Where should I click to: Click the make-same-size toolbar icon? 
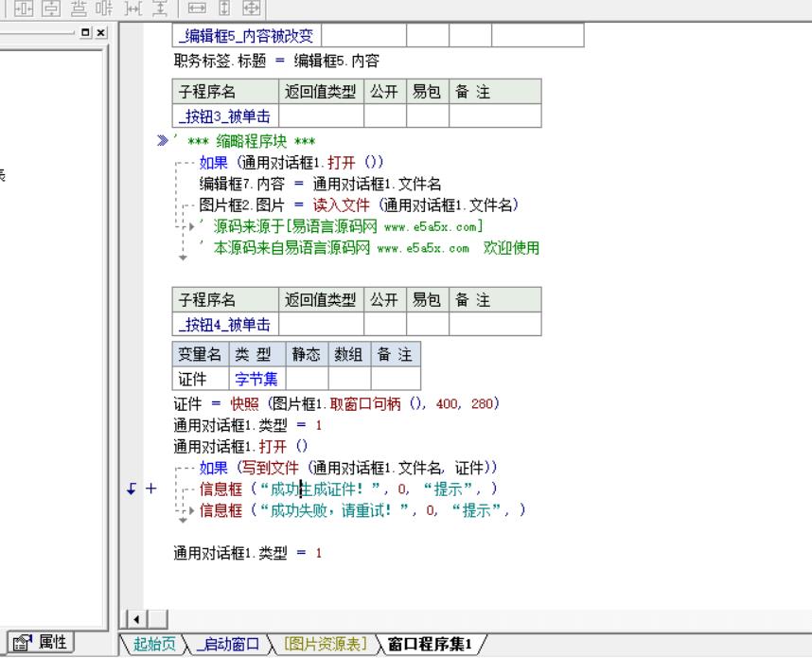pyautogui.click(x=251, y=9)
